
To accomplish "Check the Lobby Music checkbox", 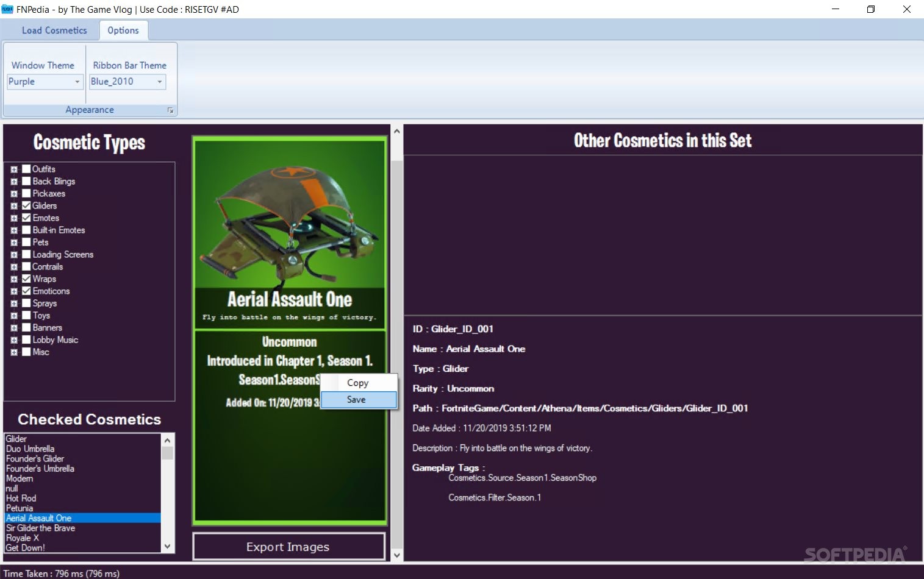I will 26,339.
